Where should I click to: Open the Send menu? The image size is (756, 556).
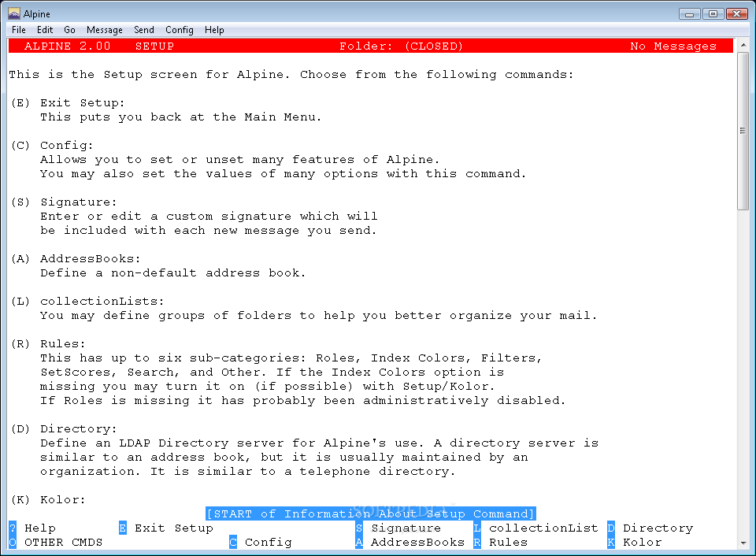(x=144, y=30)
